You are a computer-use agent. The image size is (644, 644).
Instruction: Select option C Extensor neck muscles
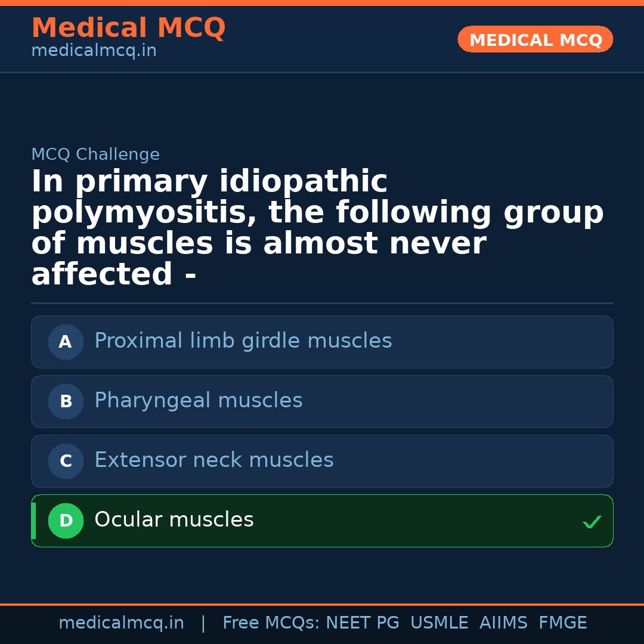tap(322, 461)
